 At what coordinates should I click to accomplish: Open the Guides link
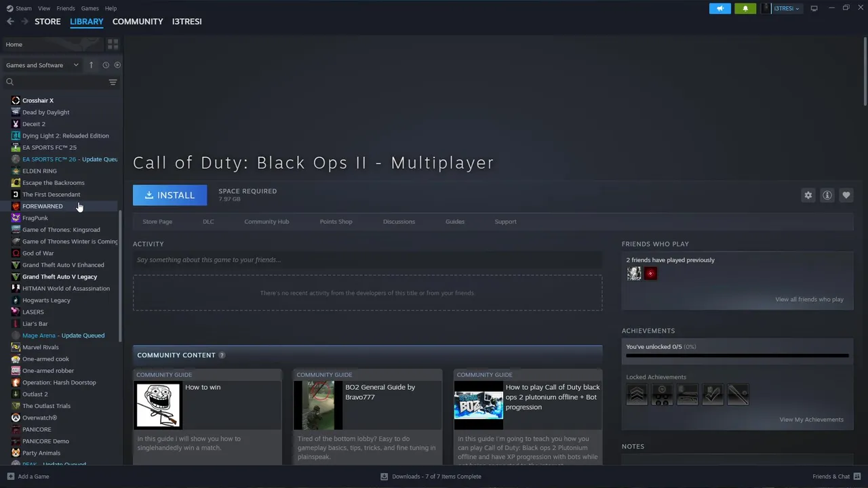pyautogui.click(x=455, y=222)
